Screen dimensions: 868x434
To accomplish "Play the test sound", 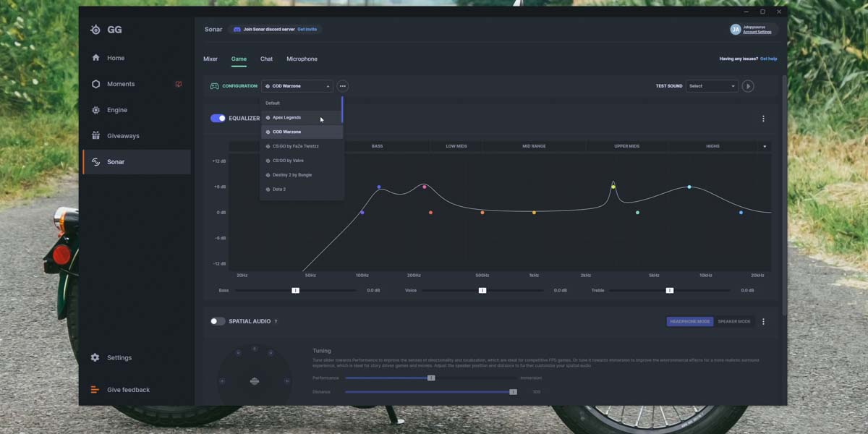I will tap(748, 86).
